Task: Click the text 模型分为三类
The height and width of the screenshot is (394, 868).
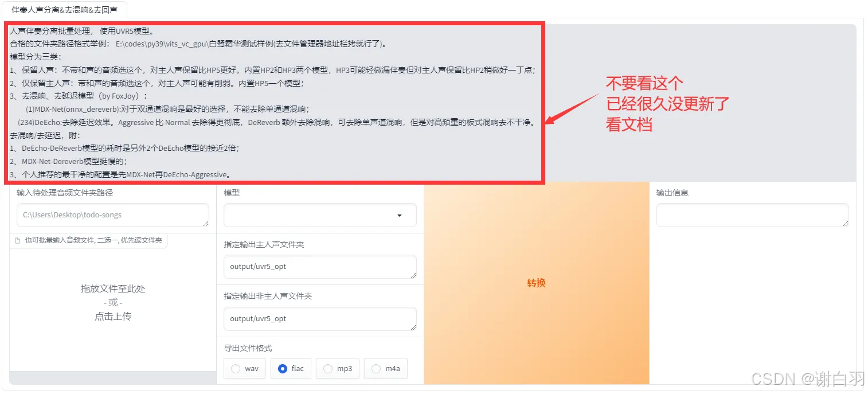Action: click(x=36, y=57)
